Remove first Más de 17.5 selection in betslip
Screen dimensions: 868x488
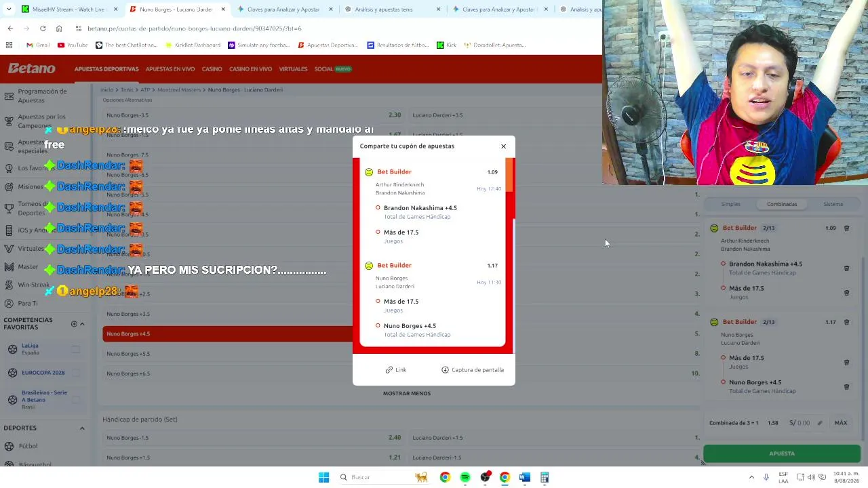click(846, 293)
